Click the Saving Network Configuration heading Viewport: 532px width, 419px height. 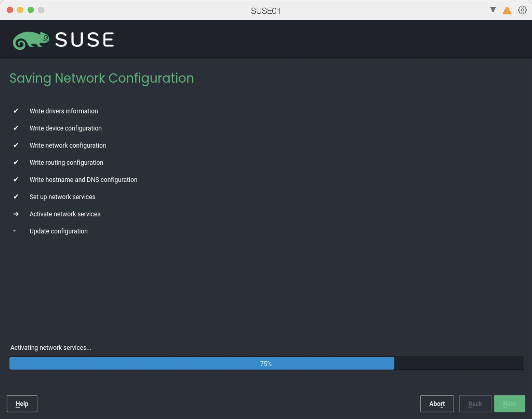tap(101, 78)
